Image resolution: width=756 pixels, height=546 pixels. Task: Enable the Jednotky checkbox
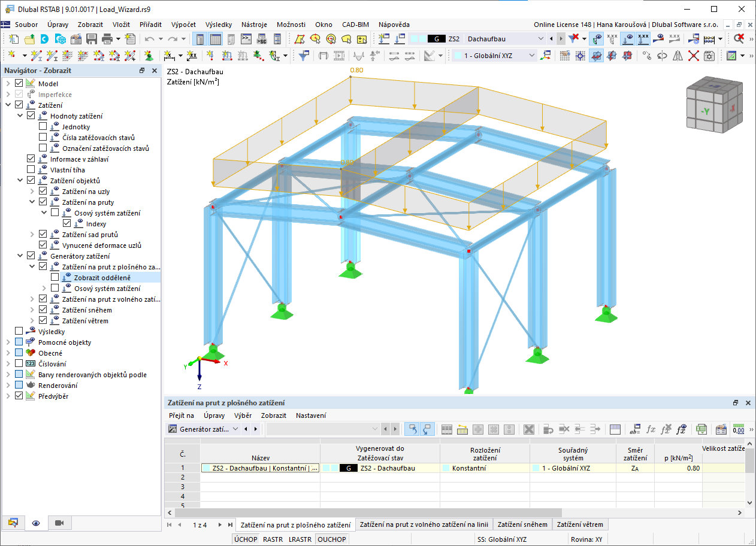pos(43,127)
